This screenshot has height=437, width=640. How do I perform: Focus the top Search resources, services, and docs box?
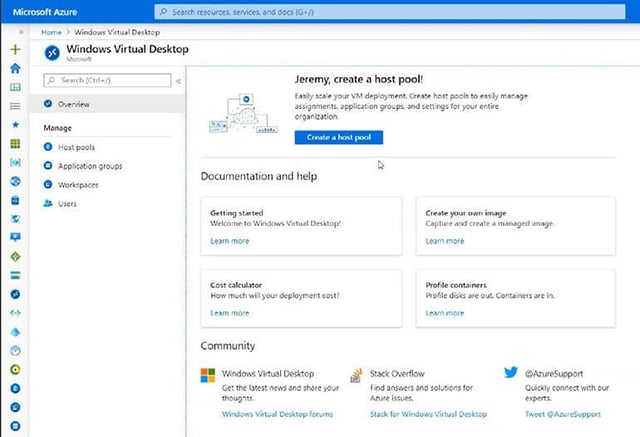coord(390,12)
